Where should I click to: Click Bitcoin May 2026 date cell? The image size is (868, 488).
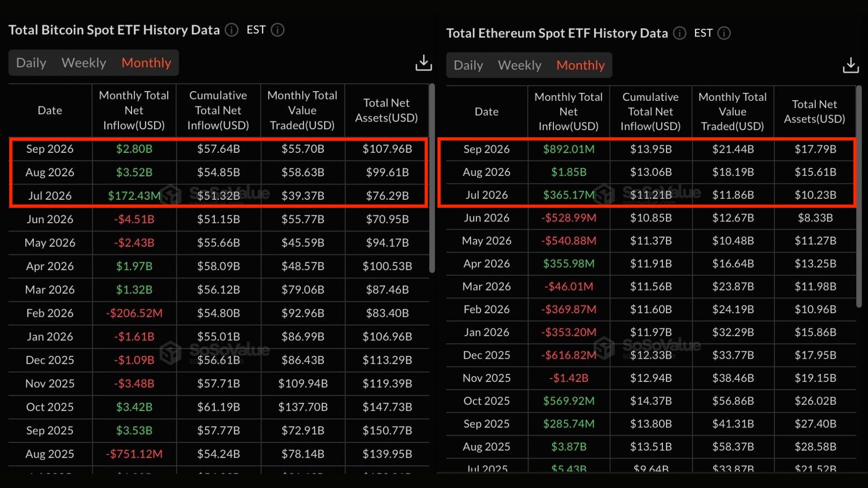point(50,243)
